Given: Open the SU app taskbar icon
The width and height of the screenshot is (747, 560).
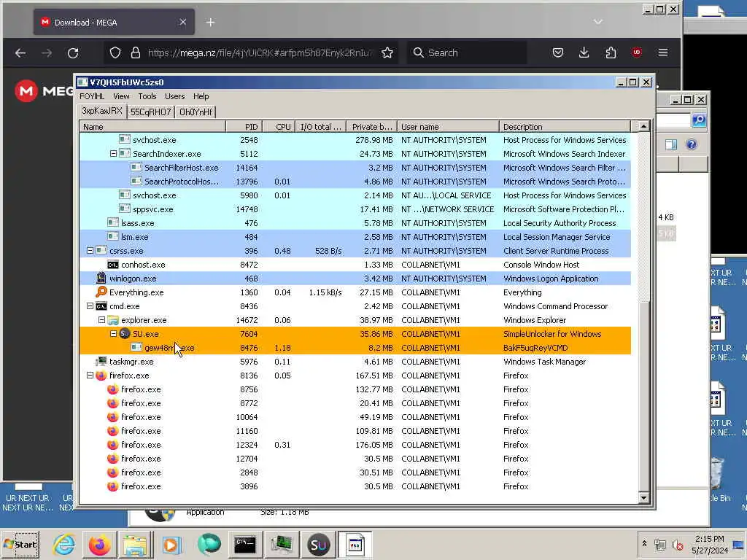Looking at the screenshot, I should click(x=318, y=544).
